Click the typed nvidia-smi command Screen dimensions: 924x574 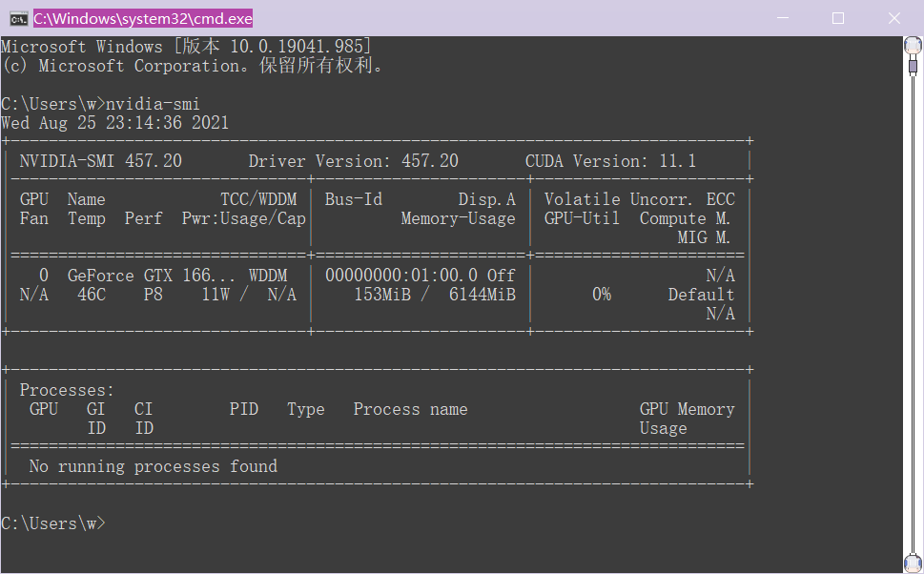pos(153,104)
